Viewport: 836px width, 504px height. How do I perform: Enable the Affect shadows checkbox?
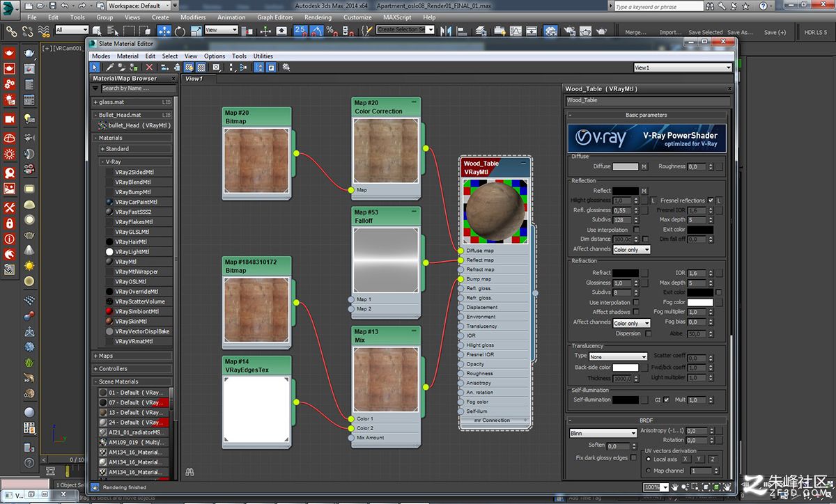click(635, 313)
